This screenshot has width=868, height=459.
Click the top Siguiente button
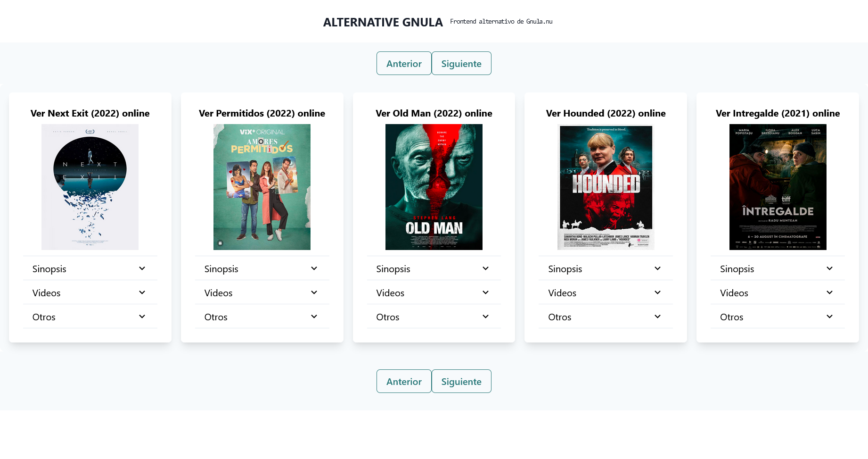point(461,63)
